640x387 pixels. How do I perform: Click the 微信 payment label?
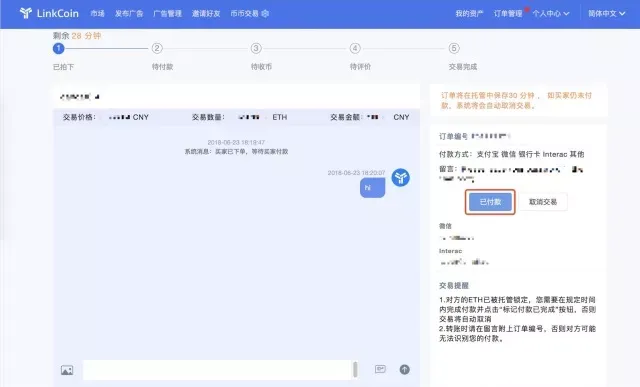[445, 226]
